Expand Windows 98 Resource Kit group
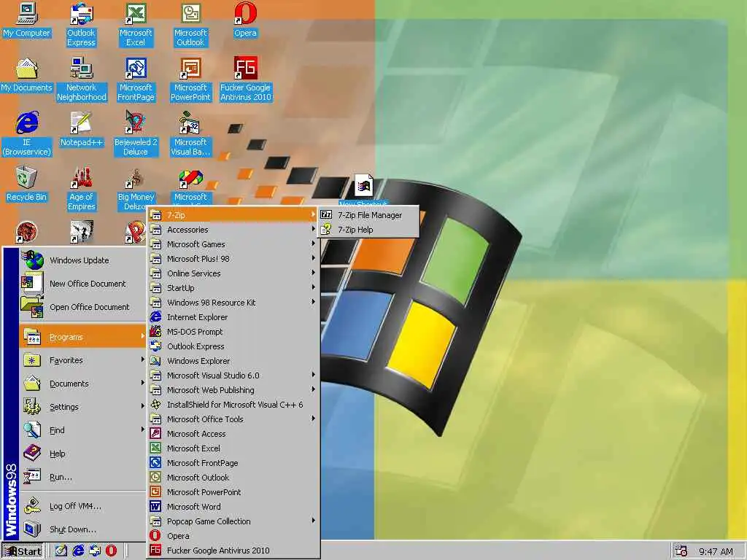 [x=233, y=303]
